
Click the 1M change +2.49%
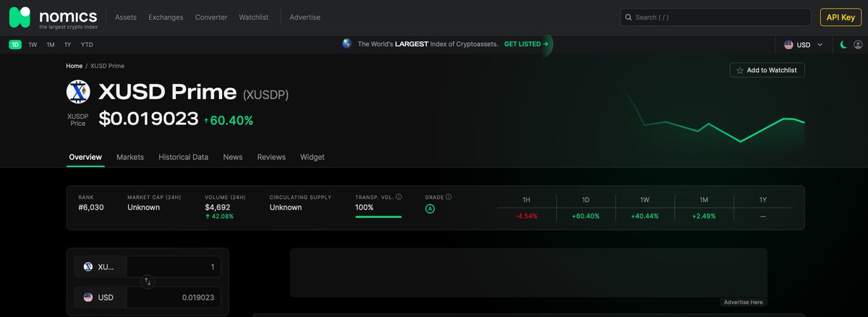(704, 216)
